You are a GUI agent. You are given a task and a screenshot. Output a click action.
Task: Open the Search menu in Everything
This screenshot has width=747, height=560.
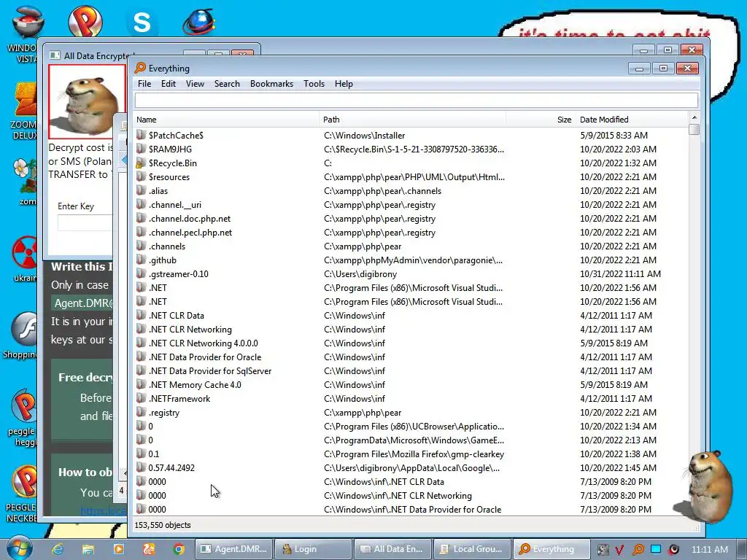click(x=227, y=84)
